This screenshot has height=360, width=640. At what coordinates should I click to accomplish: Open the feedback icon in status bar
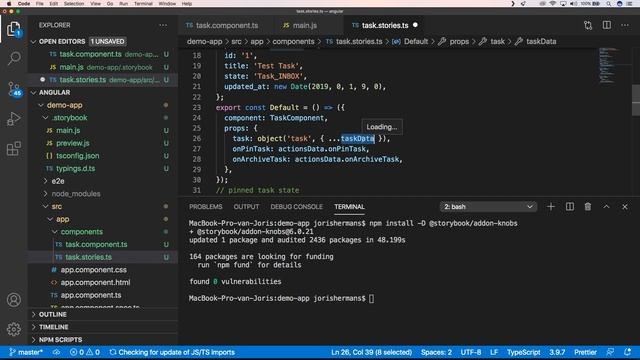point(610,352)
